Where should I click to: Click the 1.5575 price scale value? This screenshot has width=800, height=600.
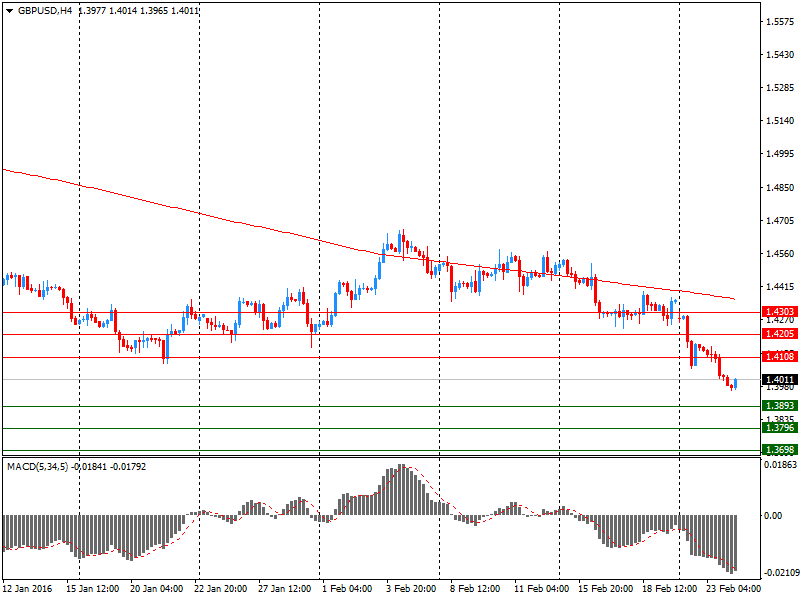pos(780,21)
